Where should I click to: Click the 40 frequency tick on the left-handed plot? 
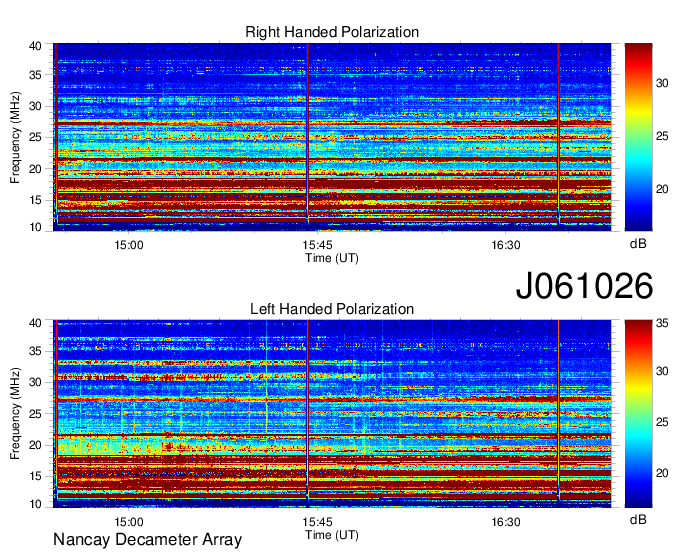(35, 323)
